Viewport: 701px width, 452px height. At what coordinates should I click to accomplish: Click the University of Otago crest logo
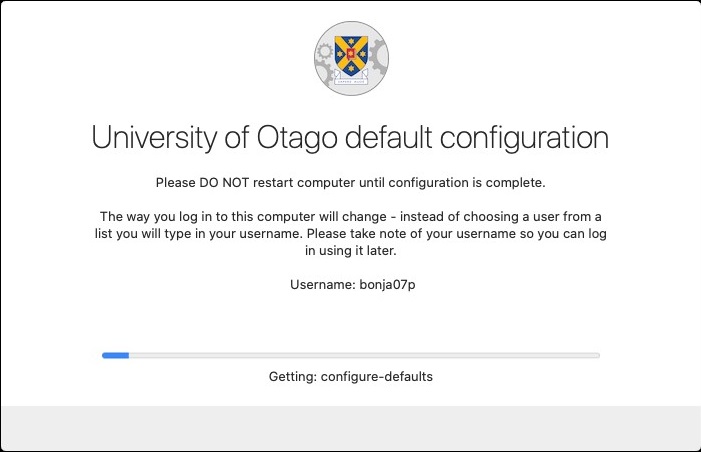(350, 57)
